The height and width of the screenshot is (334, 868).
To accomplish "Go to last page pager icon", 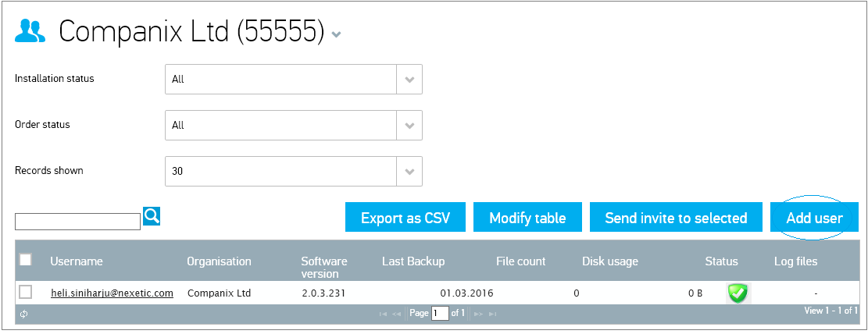I will [492, 314].
